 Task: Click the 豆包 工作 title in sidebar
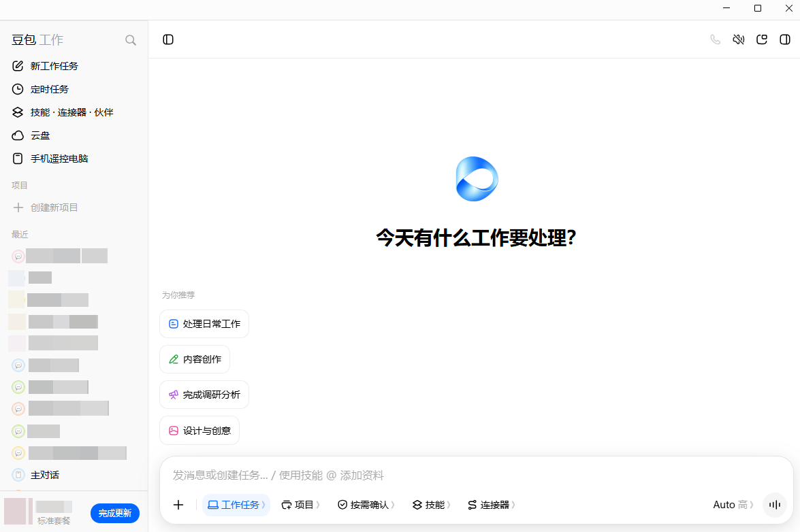pos(37,39)
